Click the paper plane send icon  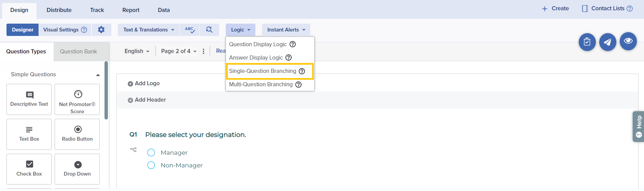pyautogui.click(x=607, y=42)
